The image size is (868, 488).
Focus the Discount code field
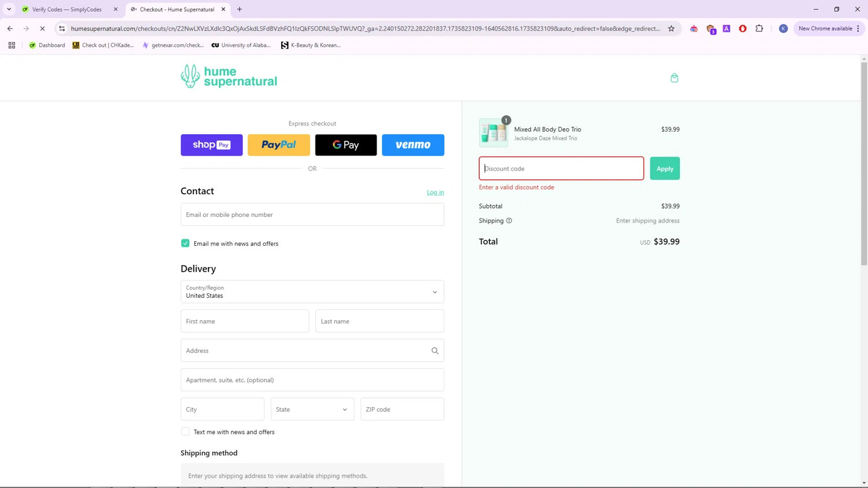pyautogui.click(x=561, y=168)
